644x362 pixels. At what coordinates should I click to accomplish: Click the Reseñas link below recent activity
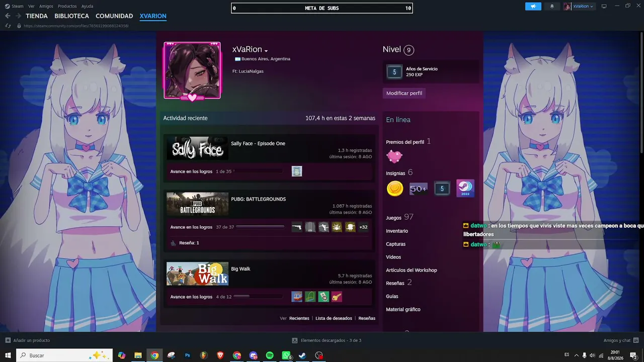367,318
